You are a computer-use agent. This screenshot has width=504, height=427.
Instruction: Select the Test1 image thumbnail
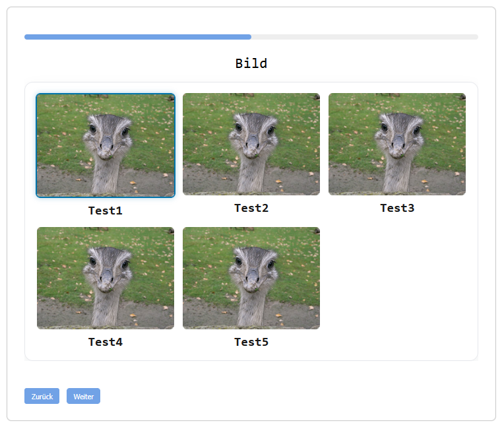tap(106, 145)
